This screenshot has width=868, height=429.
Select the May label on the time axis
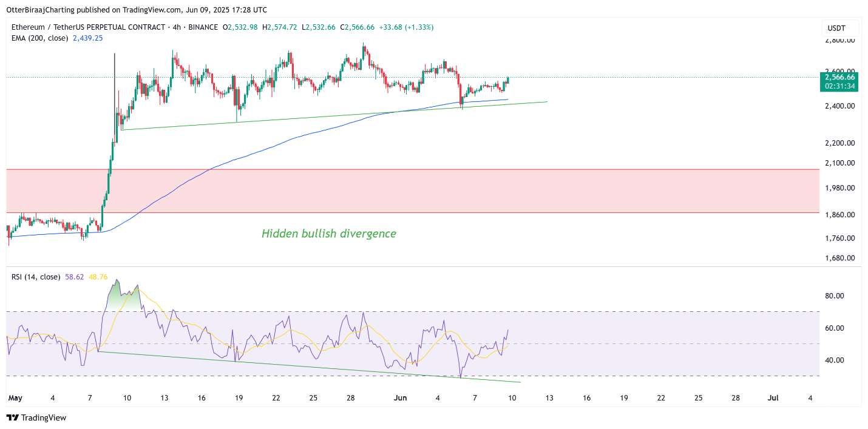pyautogui.click(x=15, y=398)
